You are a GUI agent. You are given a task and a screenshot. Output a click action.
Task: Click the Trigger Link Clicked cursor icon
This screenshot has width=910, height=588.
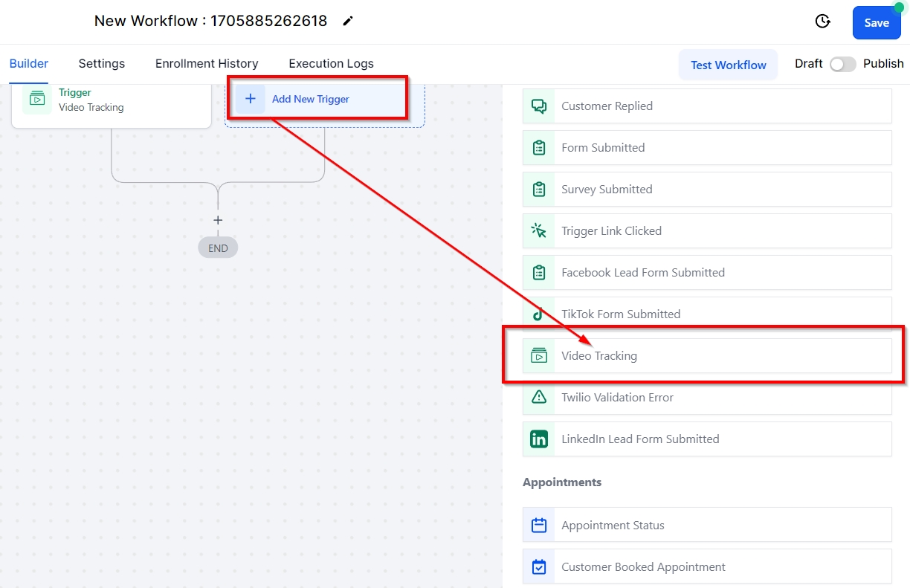pos(539,231)
